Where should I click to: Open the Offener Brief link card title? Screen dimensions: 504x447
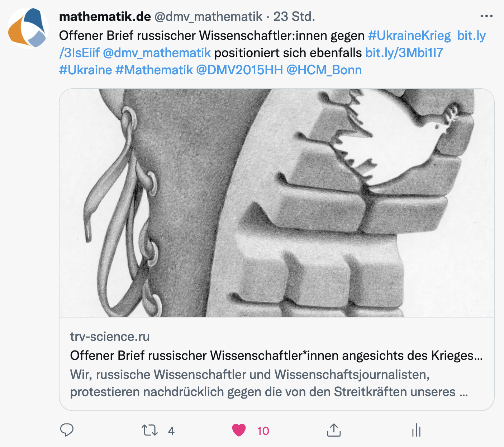coord(276,356)
